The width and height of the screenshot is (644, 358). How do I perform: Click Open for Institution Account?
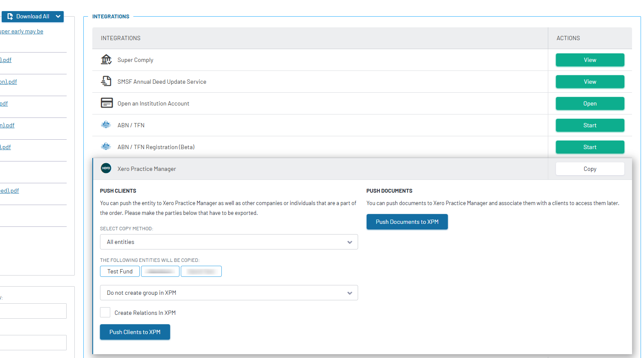(590, 103)
